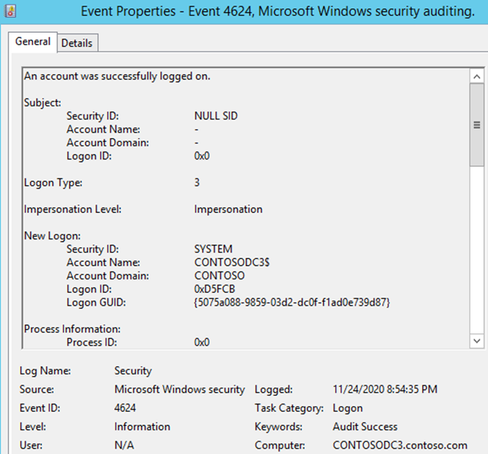Click the Subject Logon ID value '0x0'

(x=202, y=156)
